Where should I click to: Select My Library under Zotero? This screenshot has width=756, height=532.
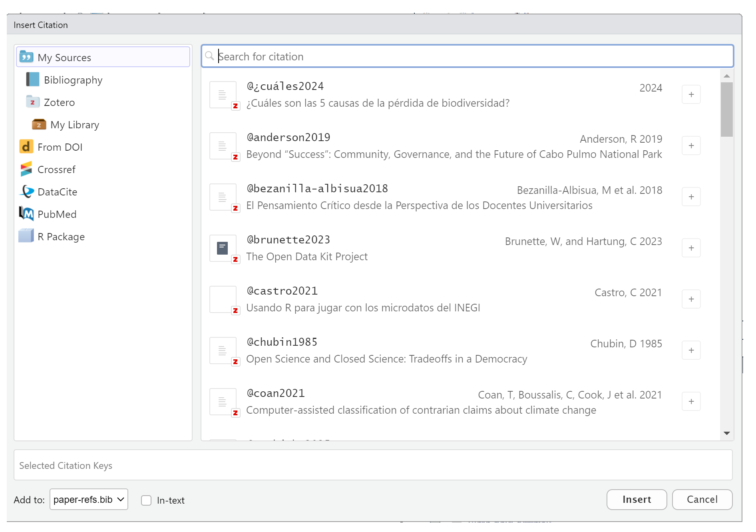[74, 125]
